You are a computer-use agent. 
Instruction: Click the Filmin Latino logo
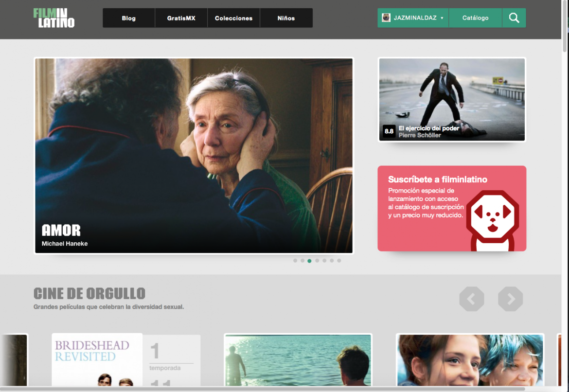coord(54,18)
